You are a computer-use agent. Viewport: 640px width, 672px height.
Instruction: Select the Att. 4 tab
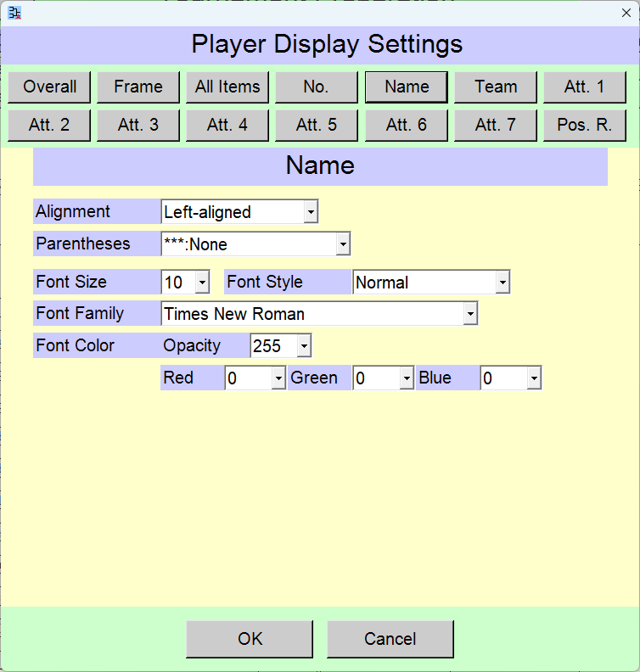[227, 125]
